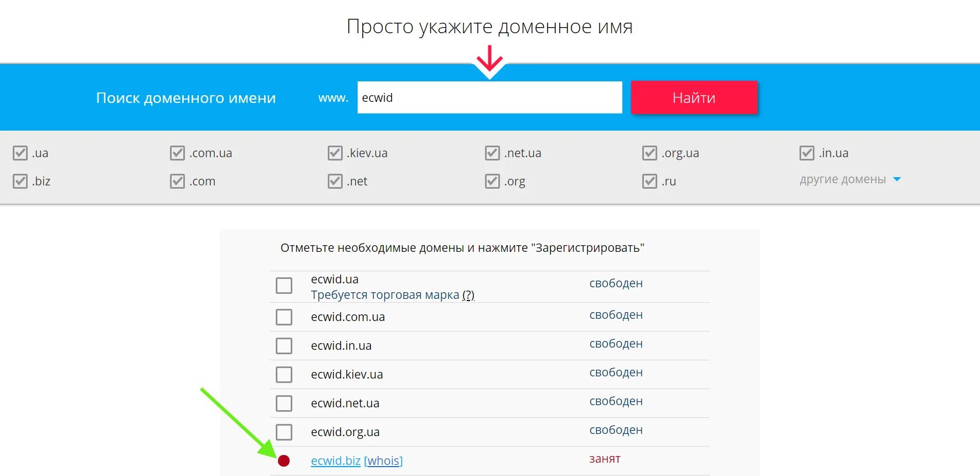Click the 'Просто укажите доменное имя' heading
The height and width of the screenshot is (476, 980).
coord(489,27)
